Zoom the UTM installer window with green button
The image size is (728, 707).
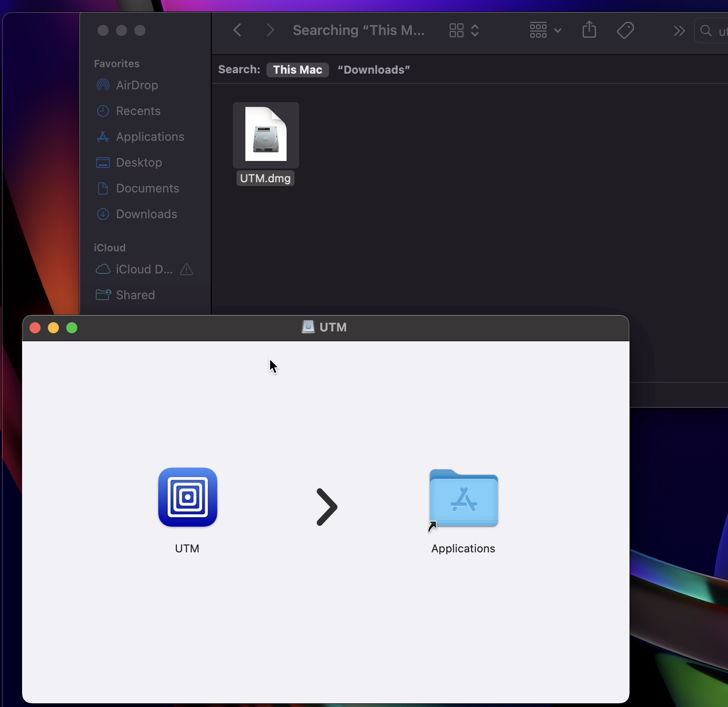tap(72, 328)
